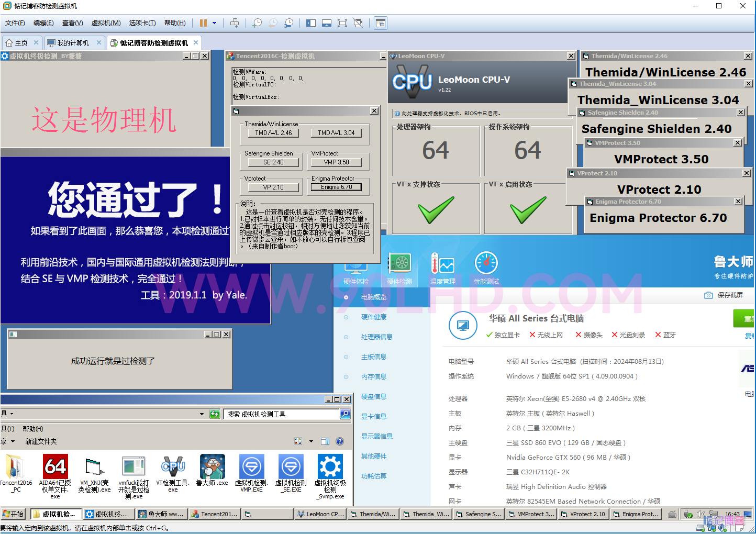Switch to the 我的计算机 tab
The height and width of the screenshot is (534, 756).
[73, 43]
